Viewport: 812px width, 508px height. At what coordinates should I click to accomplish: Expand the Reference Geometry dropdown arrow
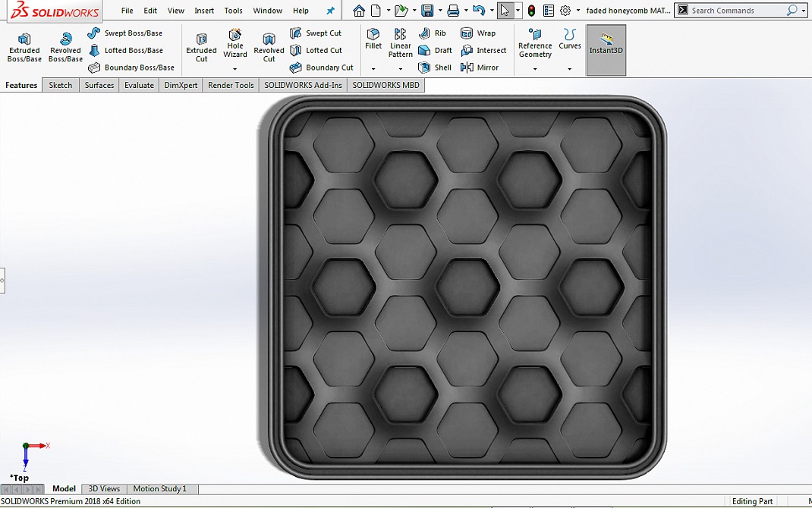535,69
